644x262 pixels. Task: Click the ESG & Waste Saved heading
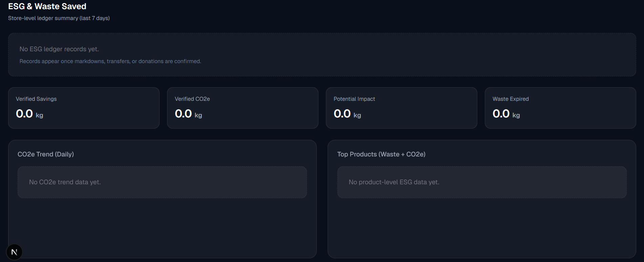(x=47, y=6)
